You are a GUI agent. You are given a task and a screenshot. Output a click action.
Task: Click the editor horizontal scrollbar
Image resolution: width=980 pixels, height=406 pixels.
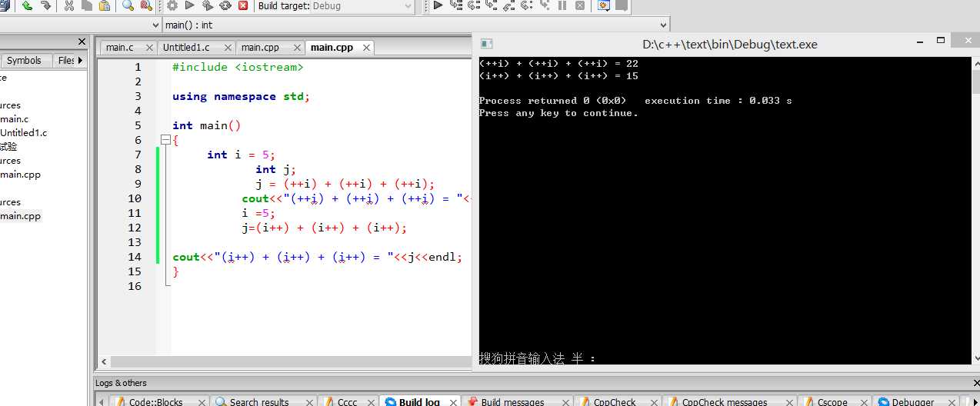point(285,361)
